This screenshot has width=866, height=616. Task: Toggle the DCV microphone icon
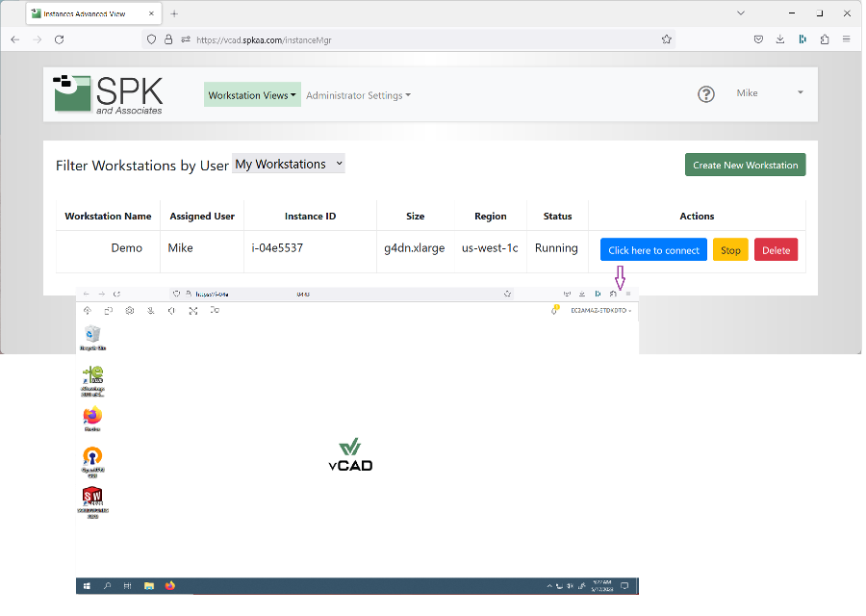[151, 311]
